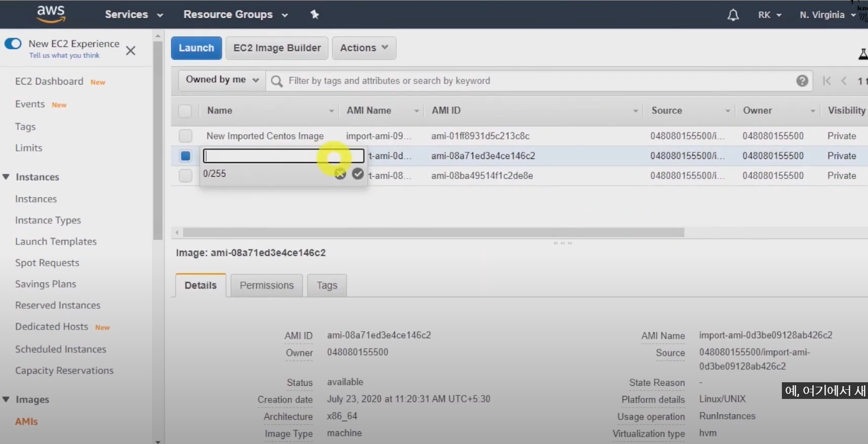
Task: Open Dedicated Hosts in sidebar
Action: pyautogui.click(x=52, y=327)
